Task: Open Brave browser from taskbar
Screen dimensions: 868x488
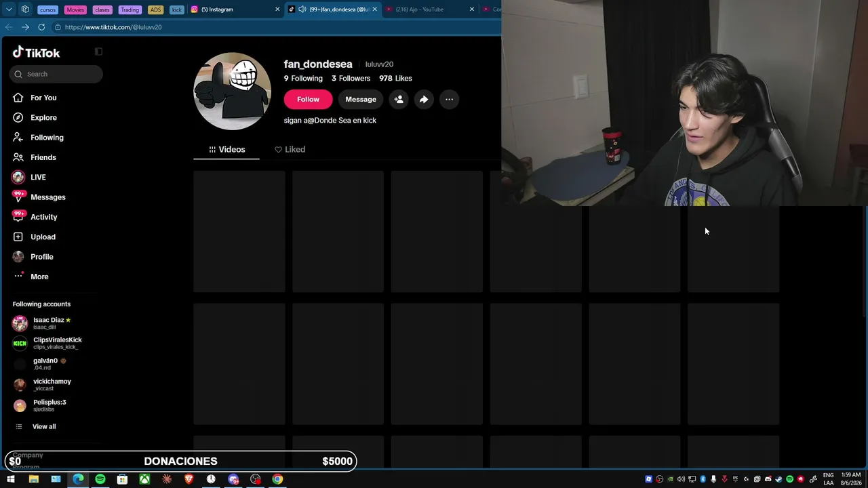Action: tap(189, 479)
